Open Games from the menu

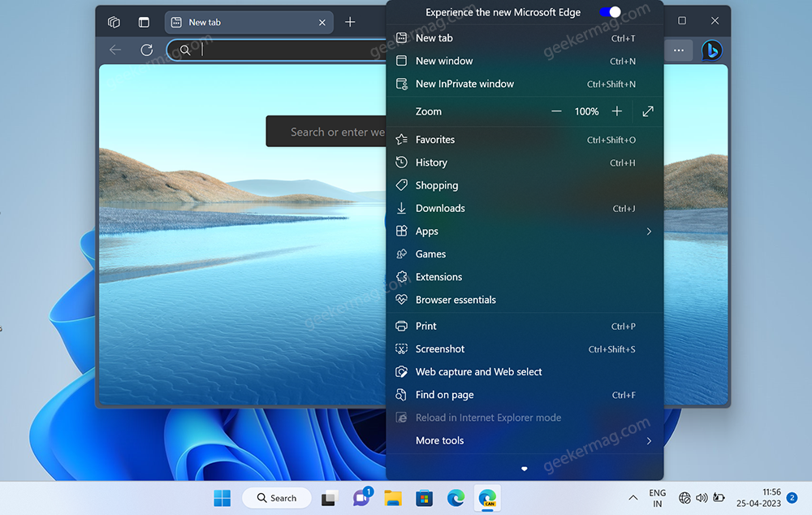point(525,254)
